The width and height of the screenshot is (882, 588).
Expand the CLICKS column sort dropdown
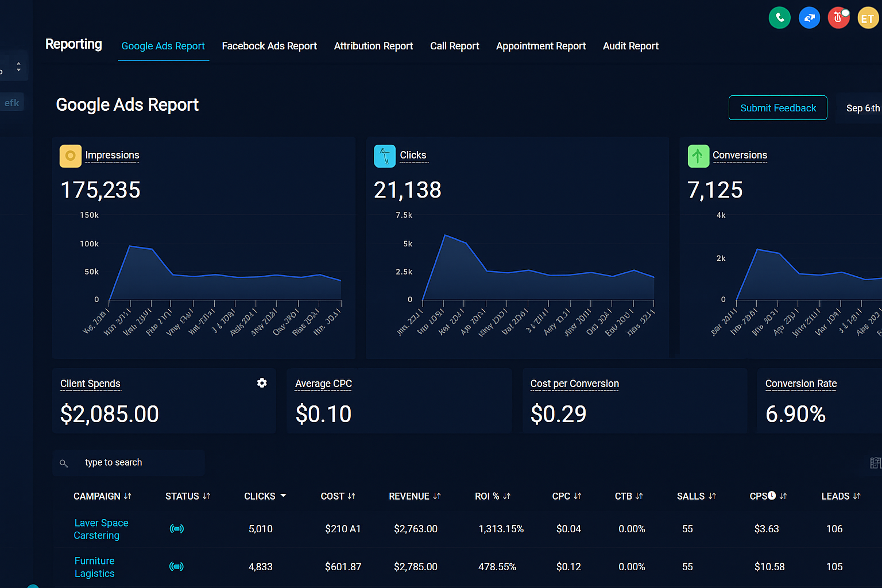pyautogui.click(x=283, y=496)
